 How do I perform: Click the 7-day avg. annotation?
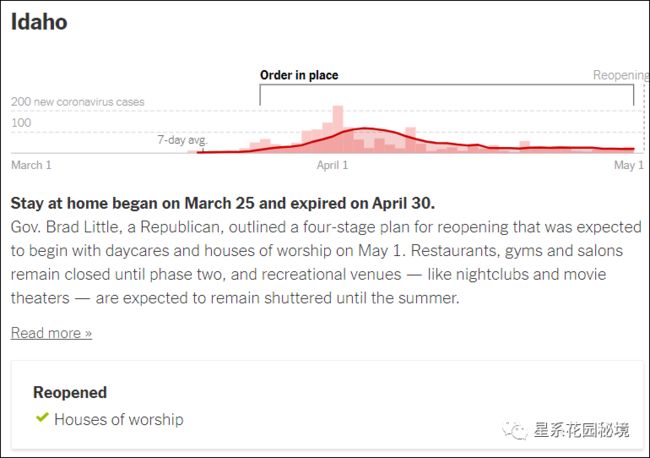(182, 140)
